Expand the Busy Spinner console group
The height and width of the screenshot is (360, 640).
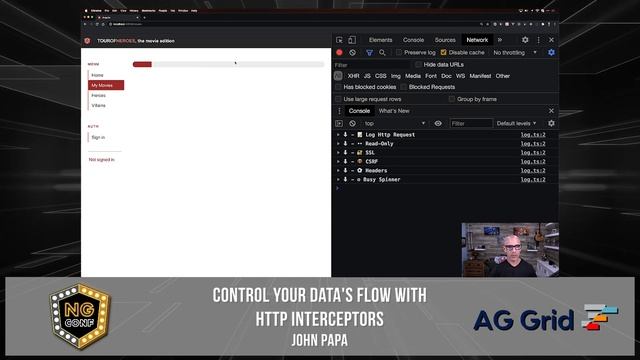point(338,180)
